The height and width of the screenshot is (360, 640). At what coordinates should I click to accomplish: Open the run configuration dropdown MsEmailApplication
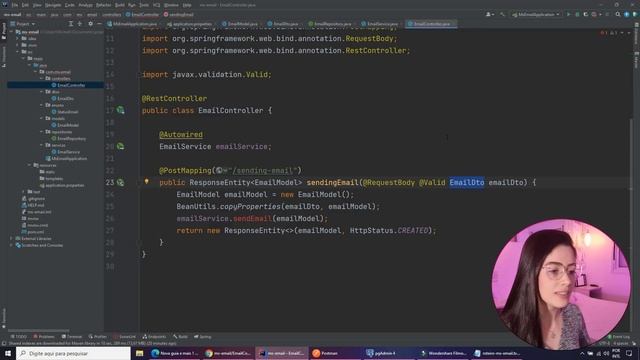[536, 15]
